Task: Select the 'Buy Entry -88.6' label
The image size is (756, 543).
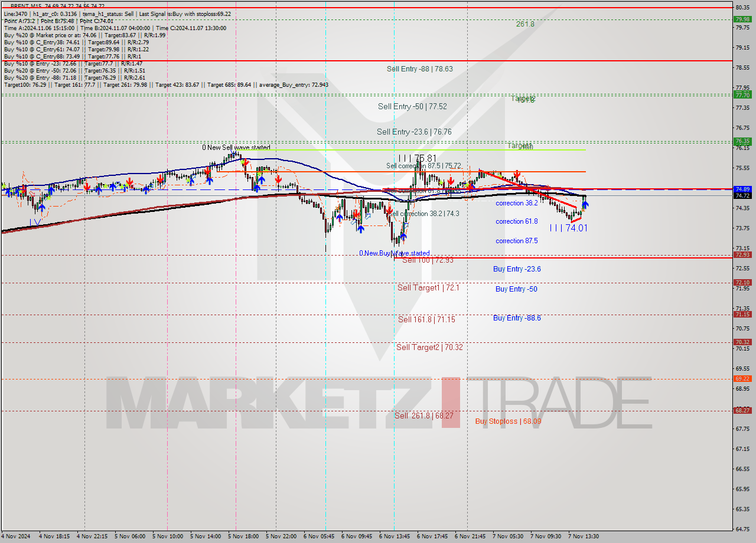Action: 517,318
